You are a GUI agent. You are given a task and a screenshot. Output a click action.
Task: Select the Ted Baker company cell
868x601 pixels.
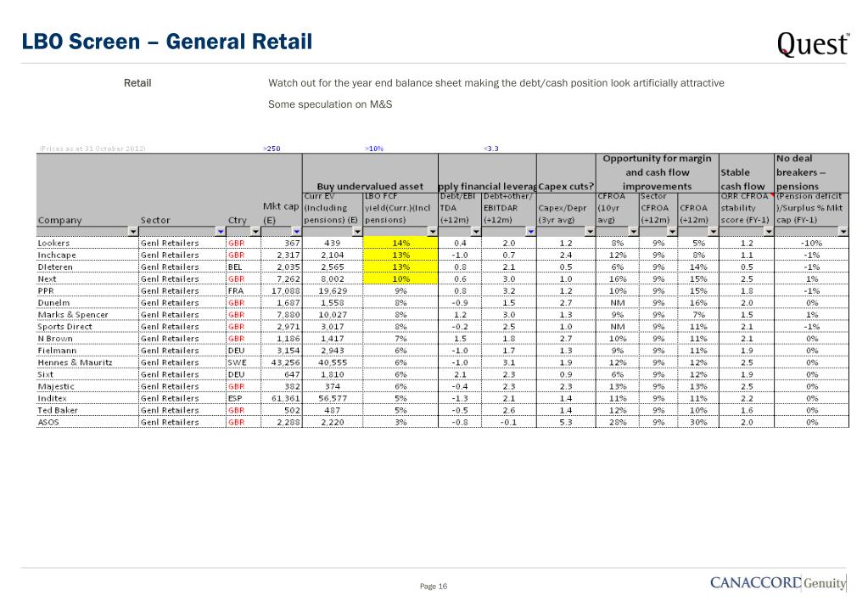pyautogui.click(x=87, y=411)
